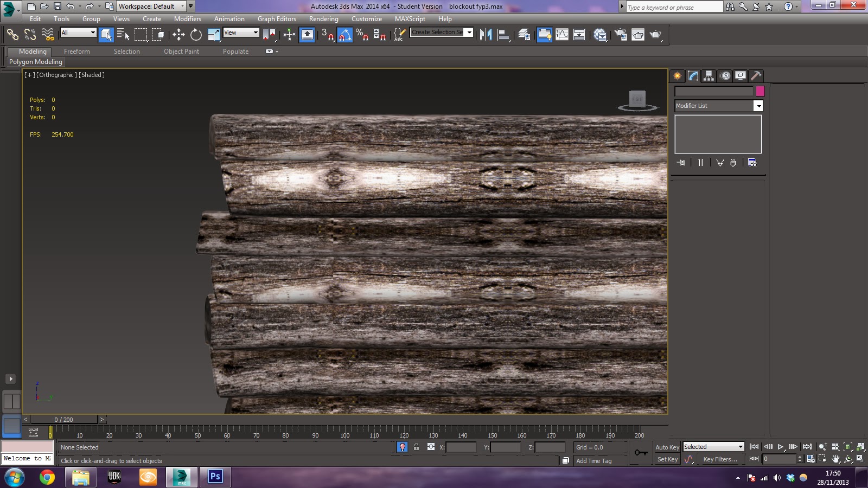Open the Material Editor
Screen dimensions: 868x488
tap(599, 35)
